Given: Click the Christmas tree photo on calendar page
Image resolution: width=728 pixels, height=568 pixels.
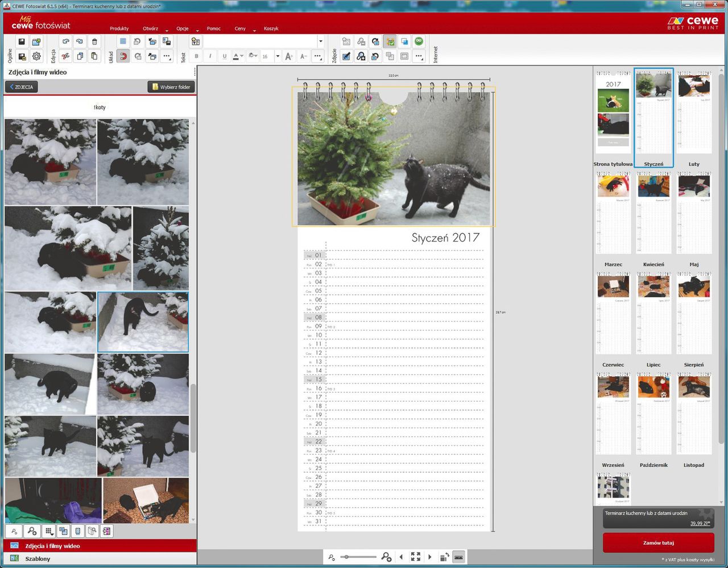Looking at the screenshot, I should (394, 159).
